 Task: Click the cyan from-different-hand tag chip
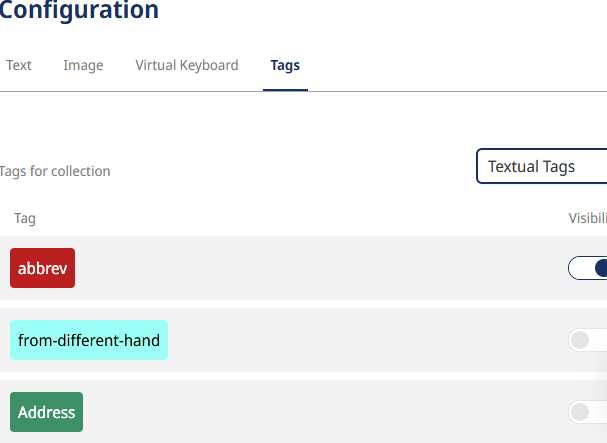pos(89,340)
